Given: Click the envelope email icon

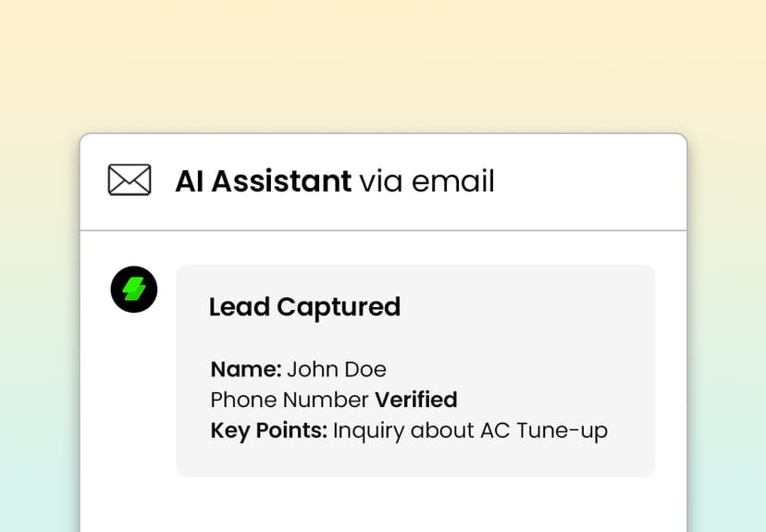Looking at the screenshot, I should coord(130,179).
